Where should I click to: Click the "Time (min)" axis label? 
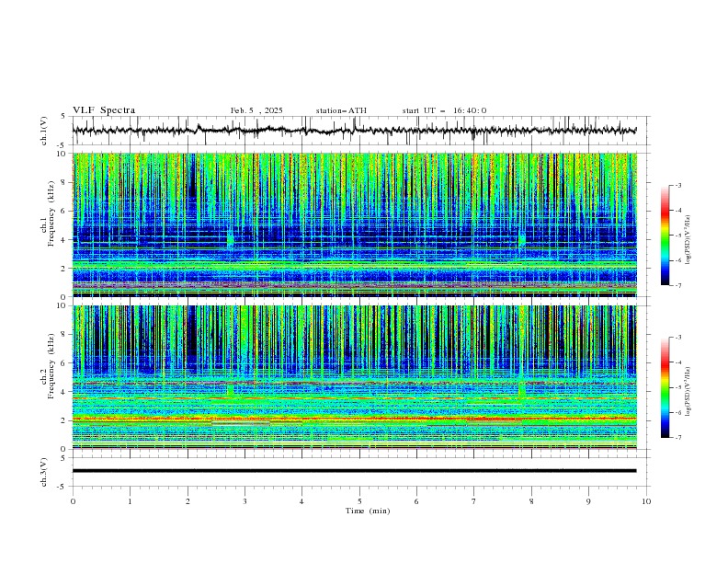[368, 511]
